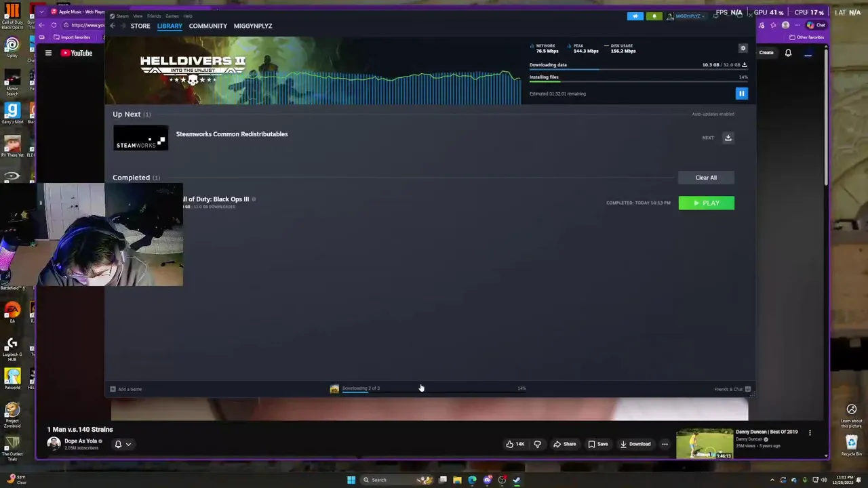
Task: Open the MIGGYNPLYZ profile tab
Action: point(253,26)
